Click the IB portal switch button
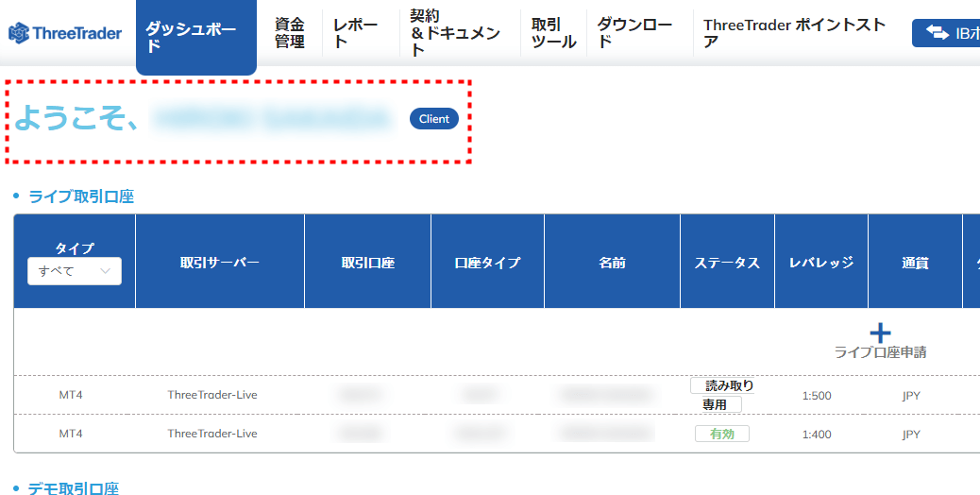The width and height of the screenshot is (980, 495). click(946, 33)
